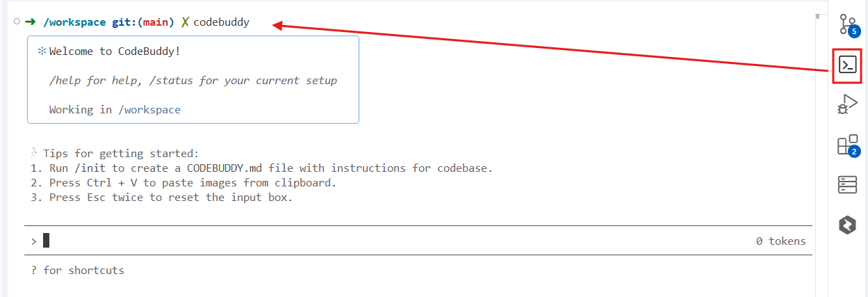This screenshot has height=297, width=868.
Task: Open the database server panel icon
Action: 847,184
